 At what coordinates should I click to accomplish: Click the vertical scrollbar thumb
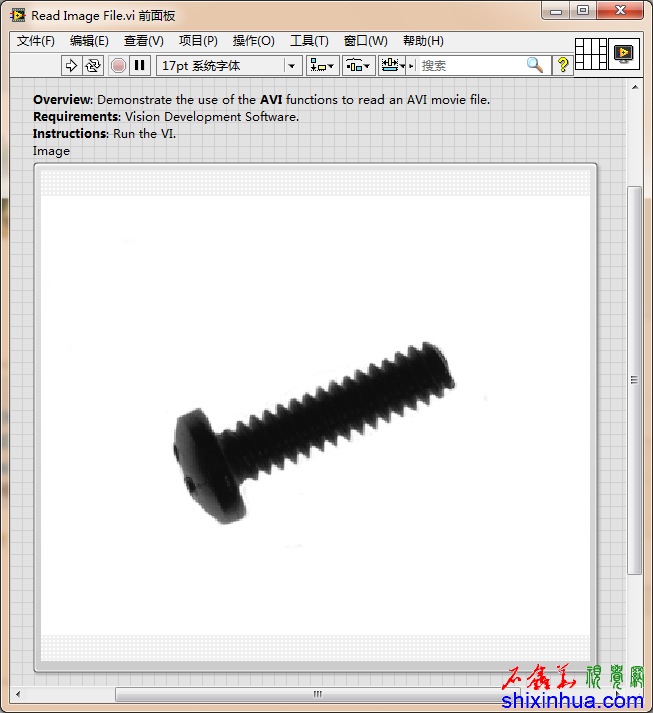[634, 380]
